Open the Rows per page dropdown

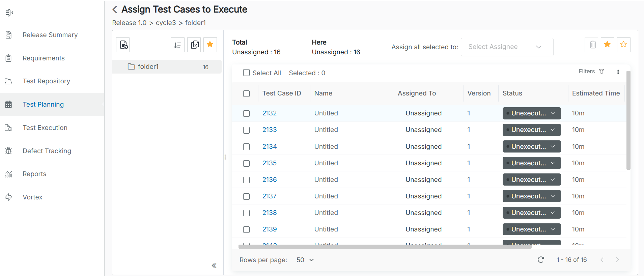pos(305,260)
